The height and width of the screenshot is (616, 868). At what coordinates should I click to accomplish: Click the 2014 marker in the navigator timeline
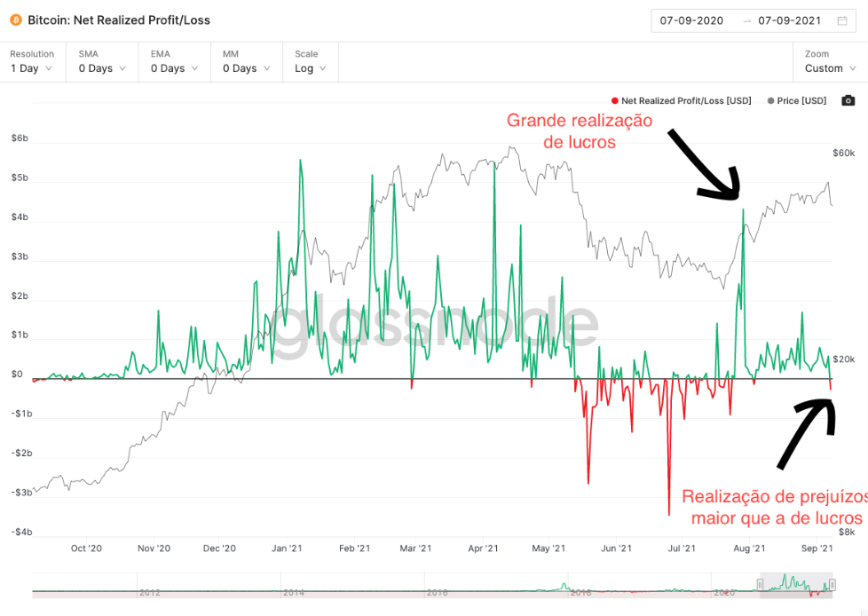[294, 592]
